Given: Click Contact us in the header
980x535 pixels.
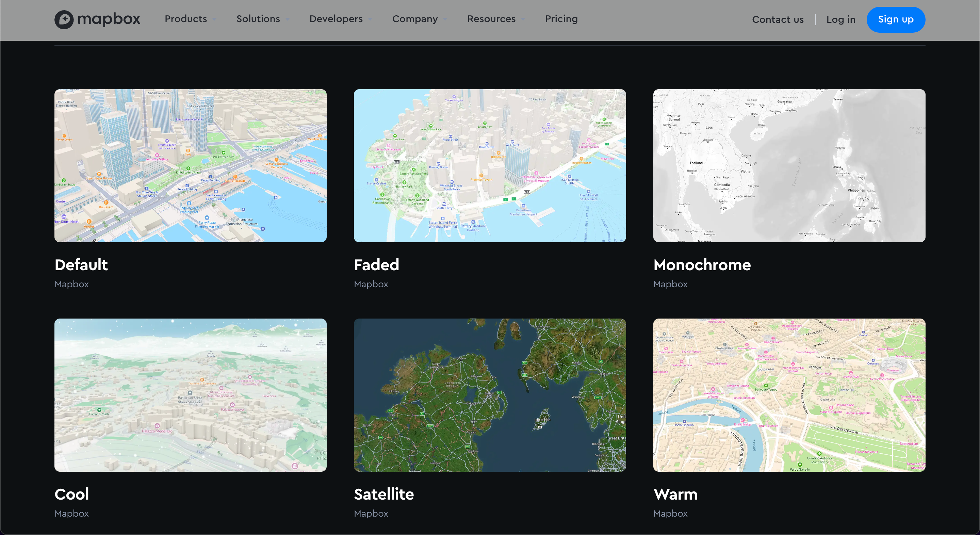Looking at the screenshot, I should (x=778, y=19).
